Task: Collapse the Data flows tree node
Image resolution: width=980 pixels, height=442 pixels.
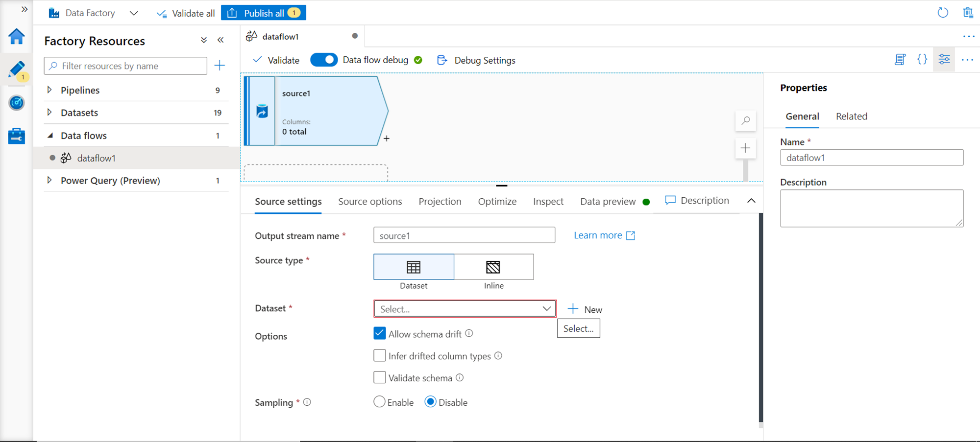Action: [x=49, y=136]
